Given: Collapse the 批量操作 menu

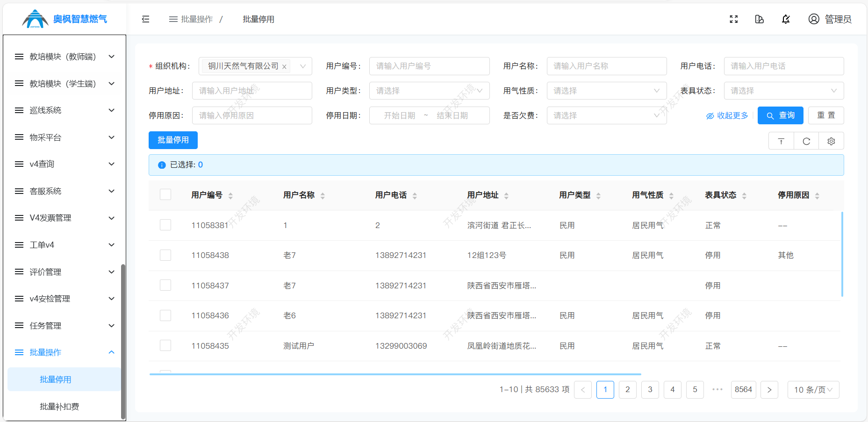Looking at the screenshot, I should [65, 352].
